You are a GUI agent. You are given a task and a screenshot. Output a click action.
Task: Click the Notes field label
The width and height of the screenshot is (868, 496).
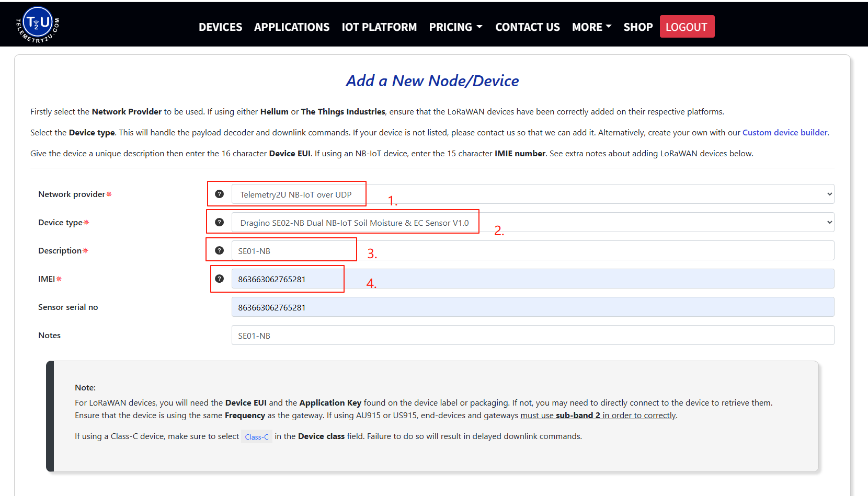pyautogui.click(x=49, y=336)
